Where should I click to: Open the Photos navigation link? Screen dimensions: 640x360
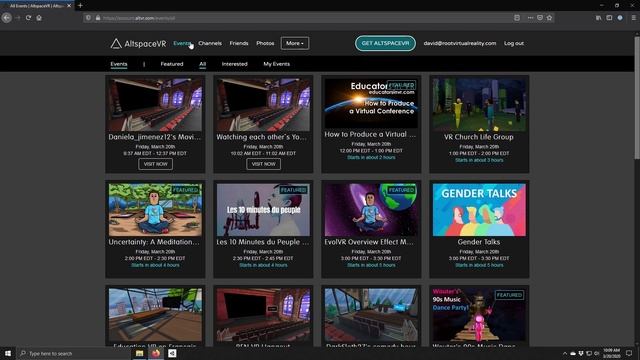(x=265, y=43)
